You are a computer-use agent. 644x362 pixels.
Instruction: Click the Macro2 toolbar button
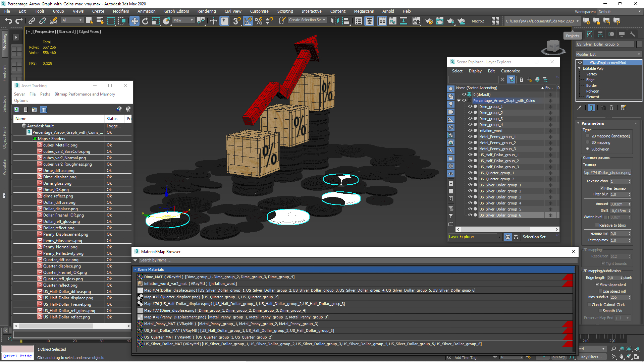point(478,21)
